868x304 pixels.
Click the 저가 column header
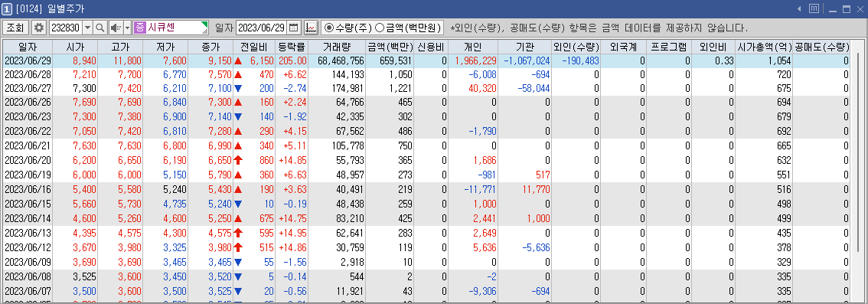coord(165,47)
